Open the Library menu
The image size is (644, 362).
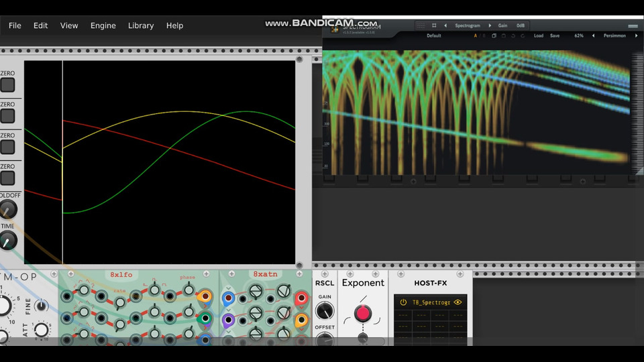(141, 25)
